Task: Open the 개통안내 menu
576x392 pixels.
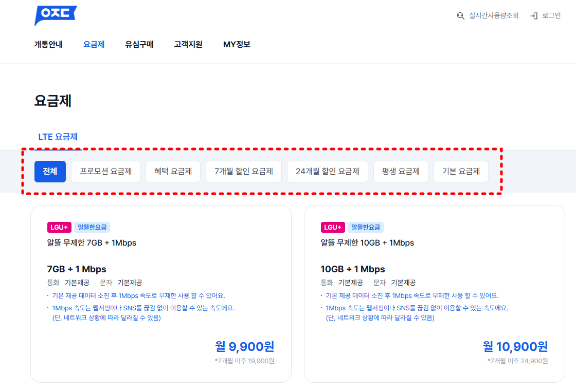Action: tap(48, 45)
